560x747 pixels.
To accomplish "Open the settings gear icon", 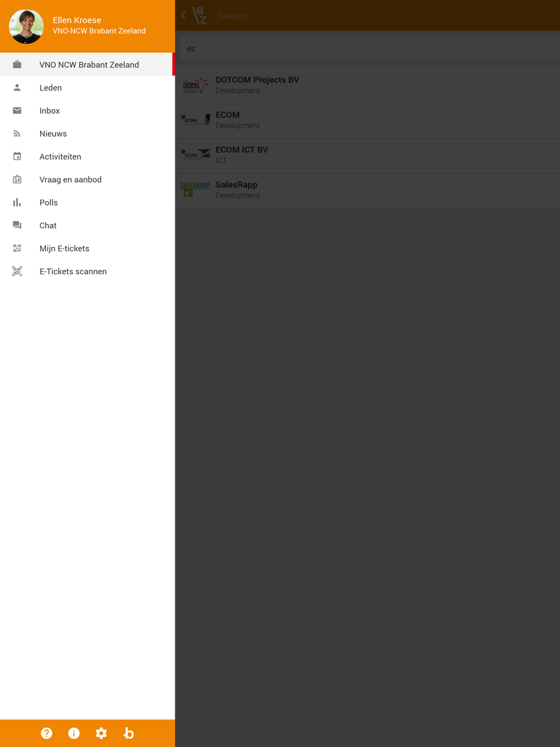I will pos(101,733).
